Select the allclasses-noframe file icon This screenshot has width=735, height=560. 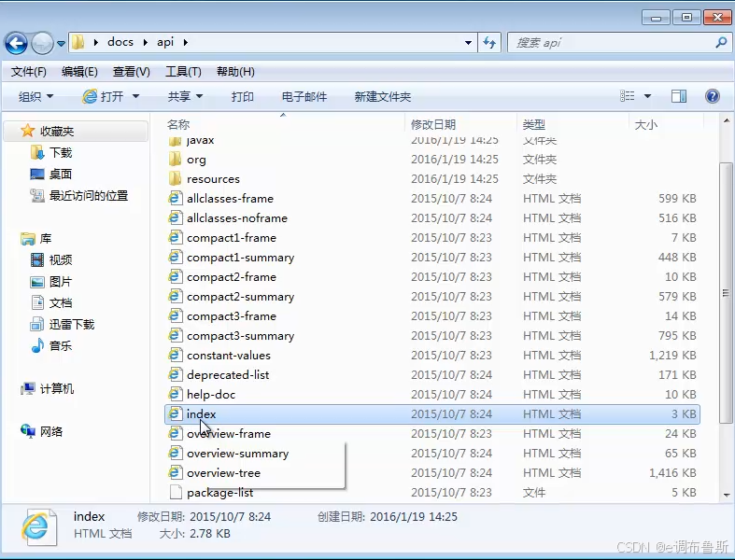pos(175,217)
